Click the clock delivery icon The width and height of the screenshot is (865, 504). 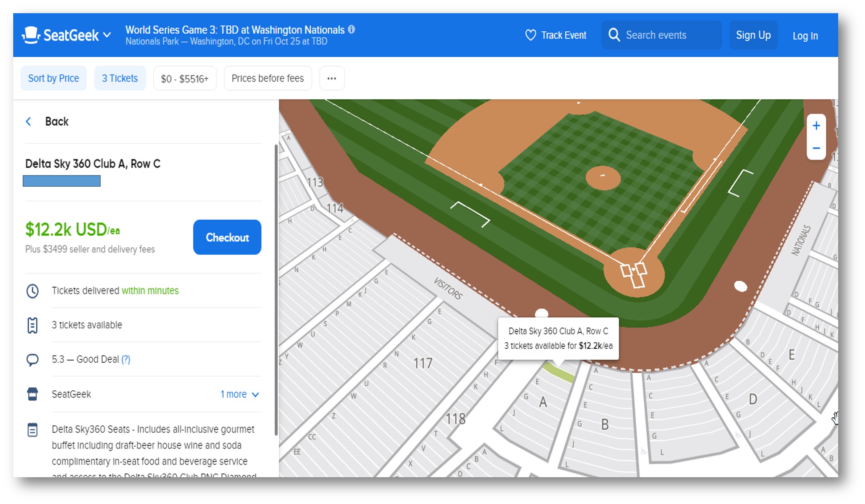click(x=32, y=291)
